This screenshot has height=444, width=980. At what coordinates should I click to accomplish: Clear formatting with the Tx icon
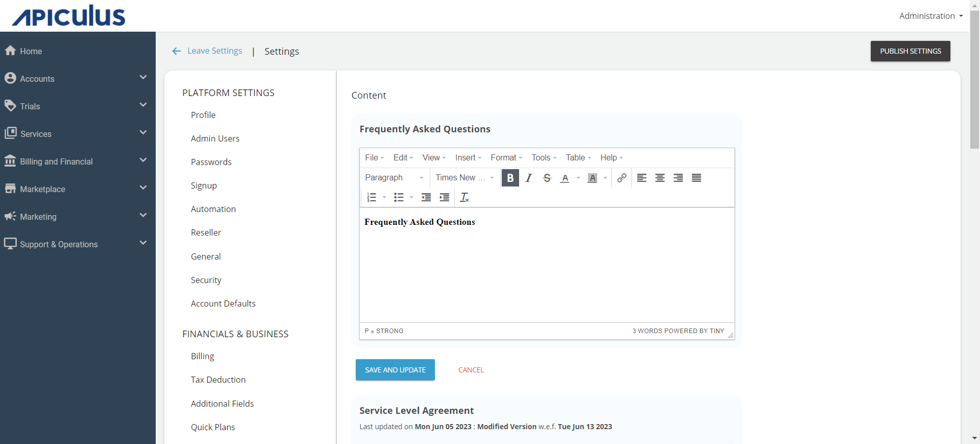point(464,197)
